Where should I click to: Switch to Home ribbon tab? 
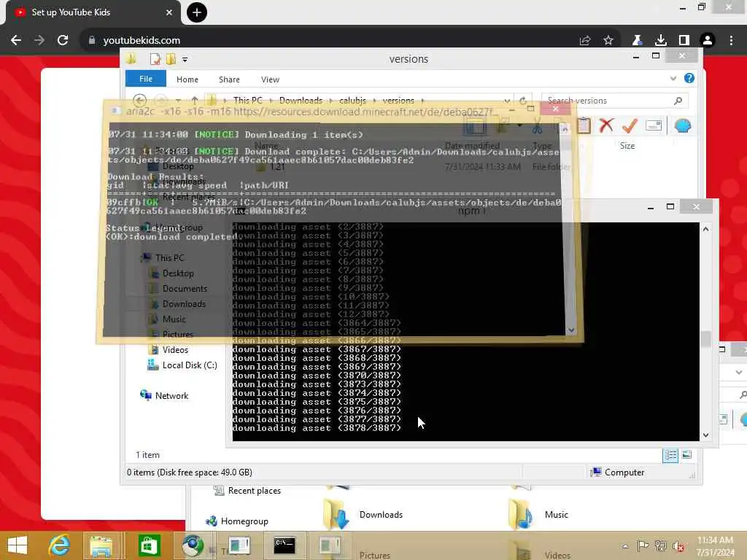(x=187, y=79)
